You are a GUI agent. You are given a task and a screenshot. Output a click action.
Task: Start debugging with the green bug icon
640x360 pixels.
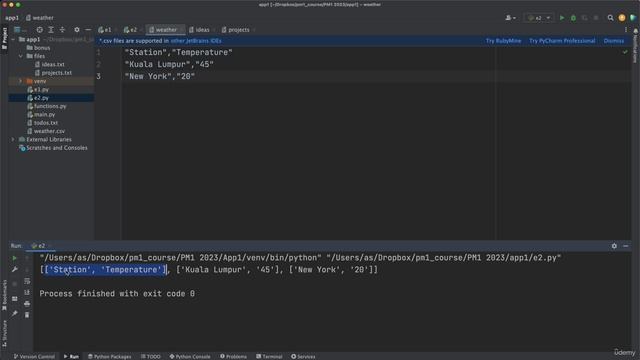tap(573, 18)
